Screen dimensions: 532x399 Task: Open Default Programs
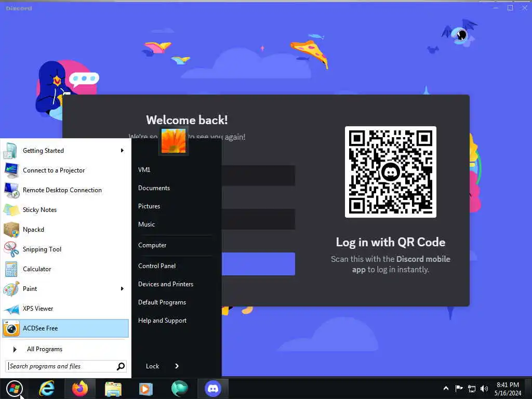coord(162,302)
